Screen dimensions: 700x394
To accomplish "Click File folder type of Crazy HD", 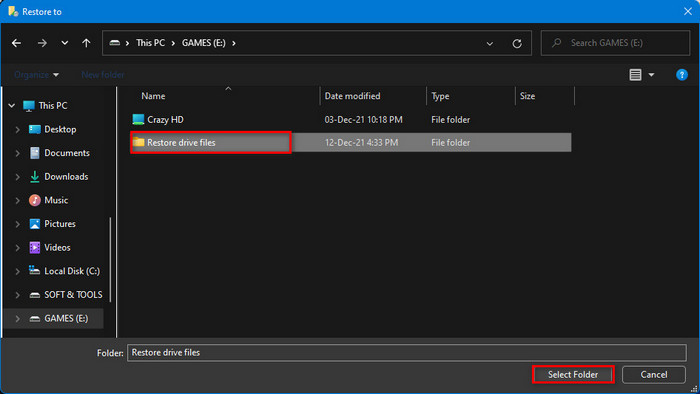I will [450, 120].
